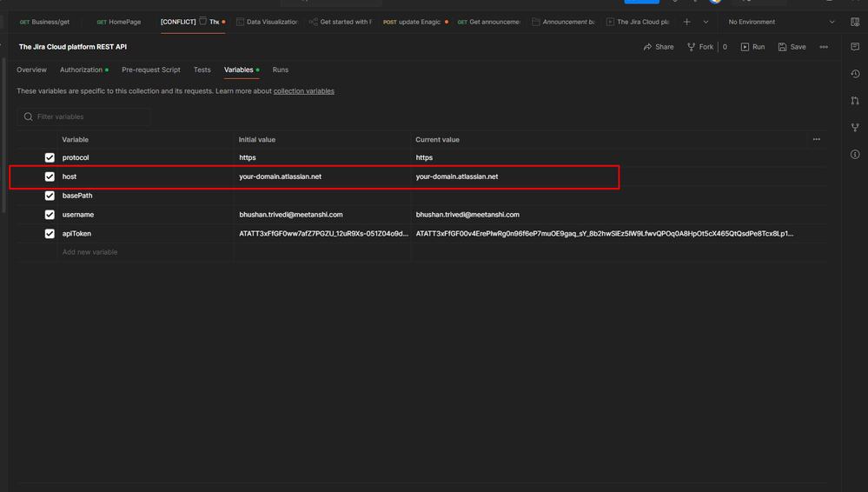Screen dimensions: 868x492
Task: Open the collection variables link
Action: pos(304,91)
